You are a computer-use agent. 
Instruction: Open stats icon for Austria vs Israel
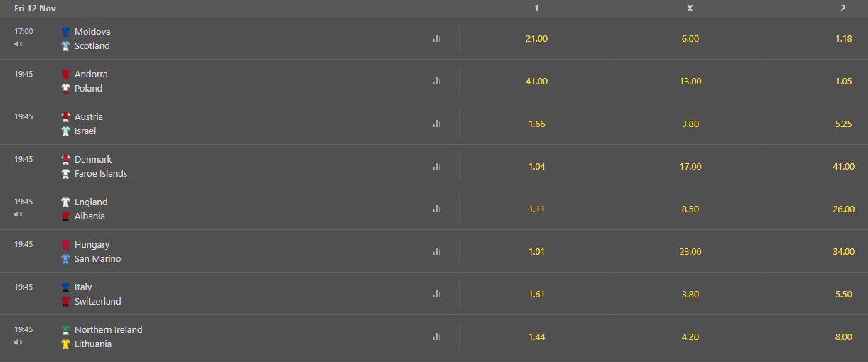pos(437,124)
